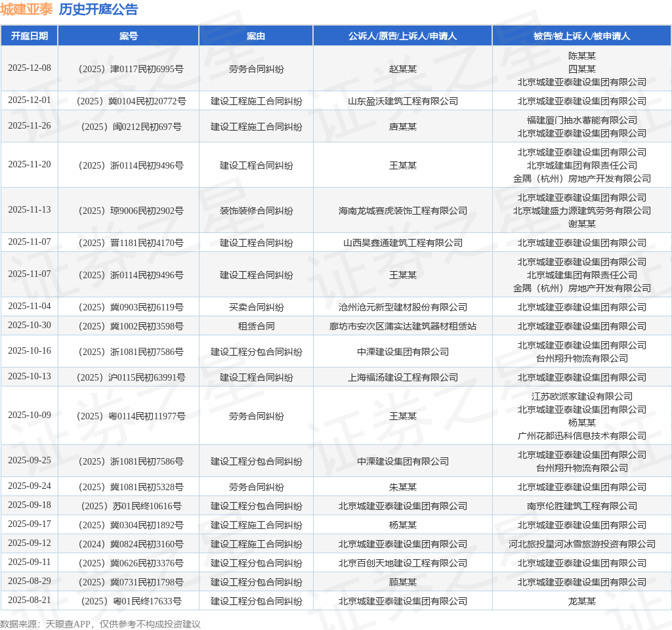672x630 pixels.
Task: Click the 公诉人/原告/上诉人/申请人 column header
Action: pos(402,36)
